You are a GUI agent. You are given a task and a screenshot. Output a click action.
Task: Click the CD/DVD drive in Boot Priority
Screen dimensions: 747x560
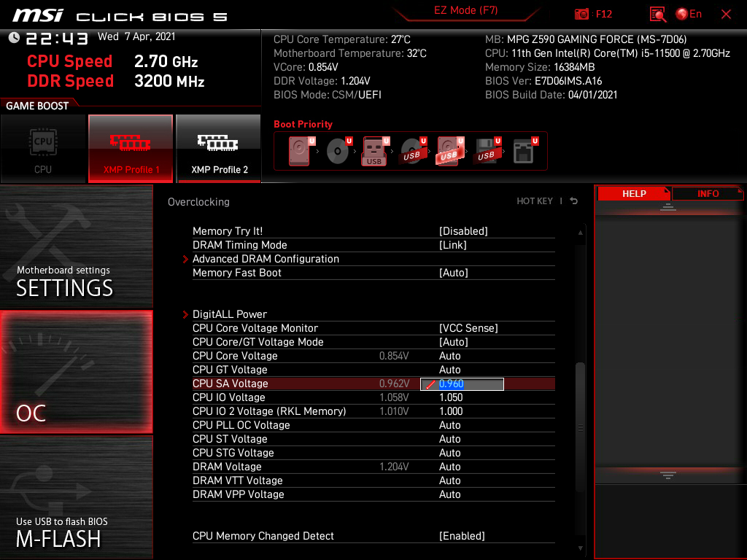pos(338,149)
